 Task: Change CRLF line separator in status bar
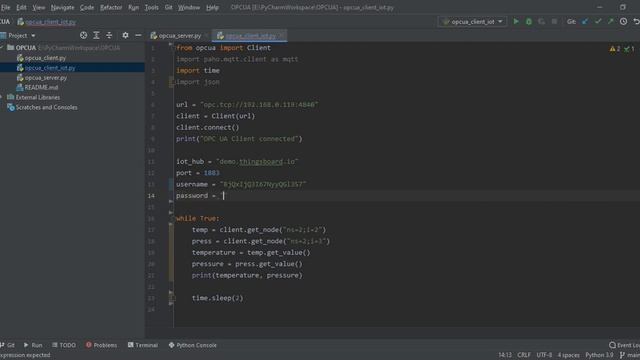(x=524, y=355)
